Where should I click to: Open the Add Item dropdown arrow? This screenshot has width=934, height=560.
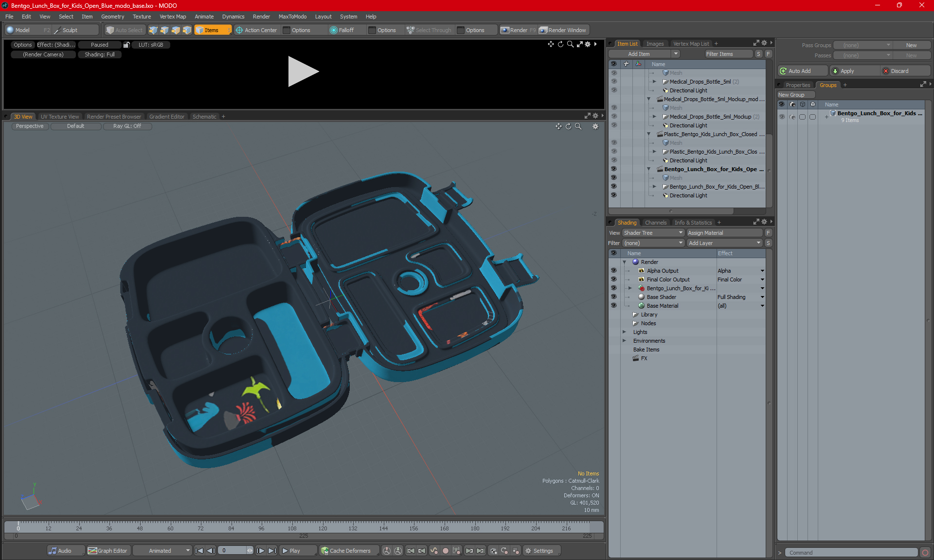pyautogui.click(x=676, y=54)
